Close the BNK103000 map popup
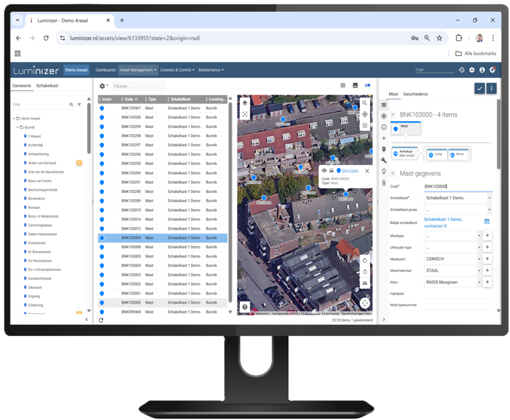This screenshot has height=420, width=510. 367,171
